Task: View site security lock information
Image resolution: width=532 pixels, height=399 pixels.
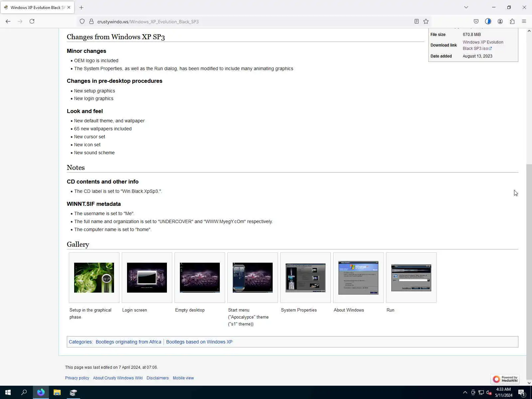Action: click(91, 21)
